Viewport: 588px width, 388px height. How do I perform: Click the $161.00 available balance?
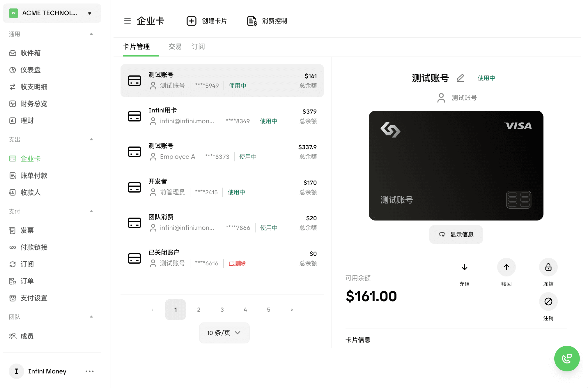pos(371,296)
